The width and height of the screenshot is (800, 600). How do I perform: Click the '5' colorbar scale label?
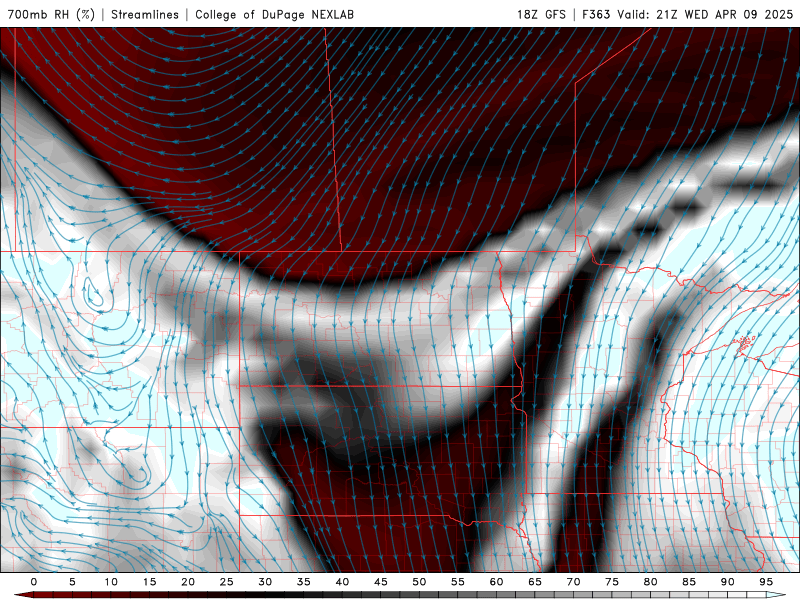click(72, 582)
